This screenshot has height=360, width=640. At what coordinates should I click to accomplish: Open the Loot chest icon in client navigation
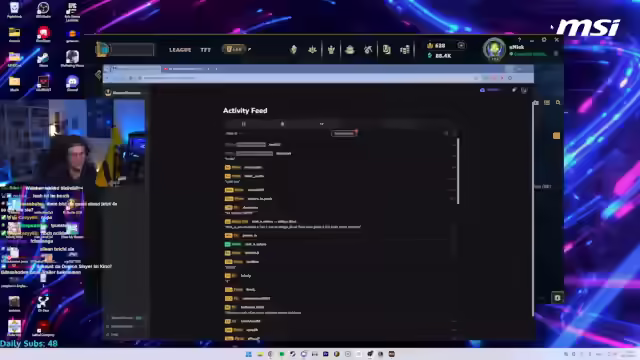point(350,50)
